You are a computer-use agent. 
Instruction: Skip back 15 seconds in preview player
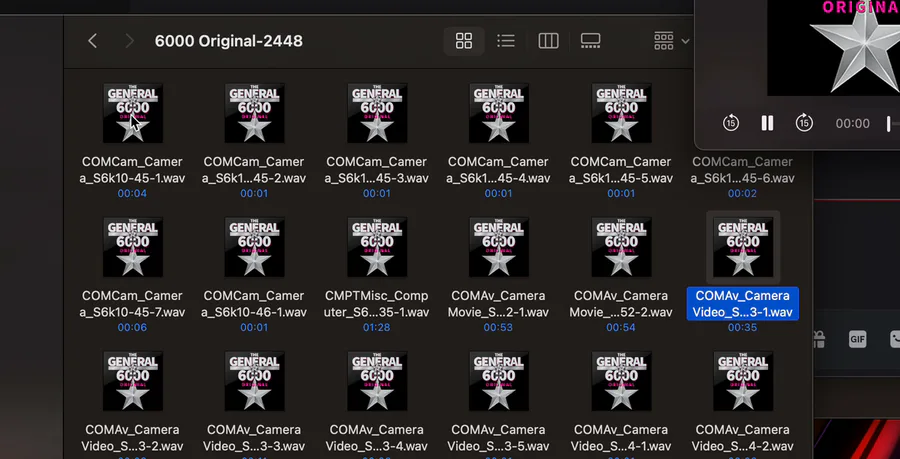click(x=731, y=123)
